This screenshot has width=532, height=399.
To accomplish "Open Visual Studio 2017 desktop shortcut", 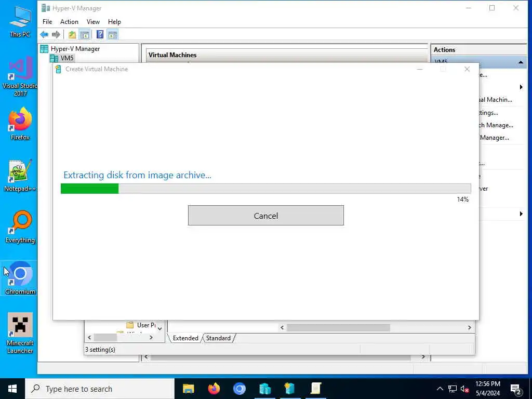I will tap(20, 77).
